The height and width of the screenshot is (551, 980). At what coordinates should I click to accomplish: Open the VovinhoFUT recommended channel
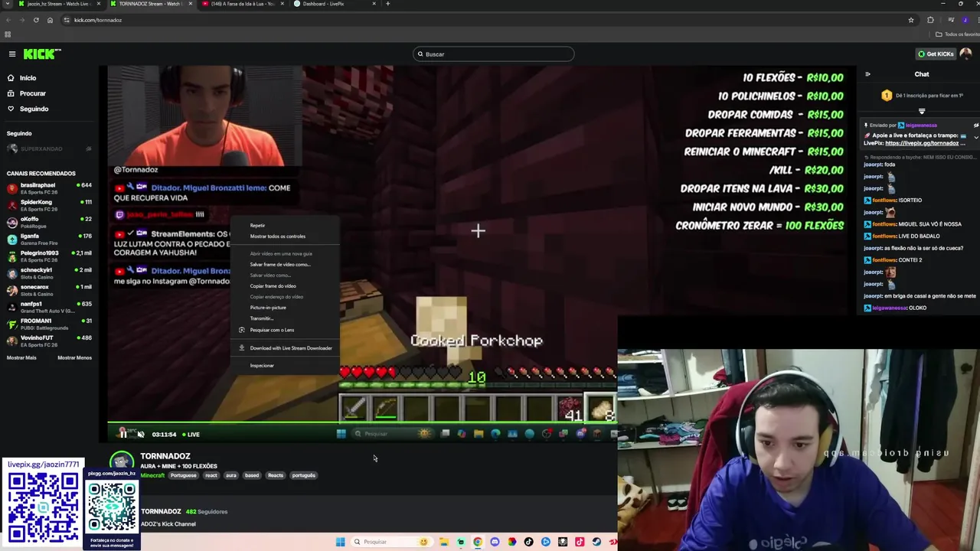coord(49,341)
